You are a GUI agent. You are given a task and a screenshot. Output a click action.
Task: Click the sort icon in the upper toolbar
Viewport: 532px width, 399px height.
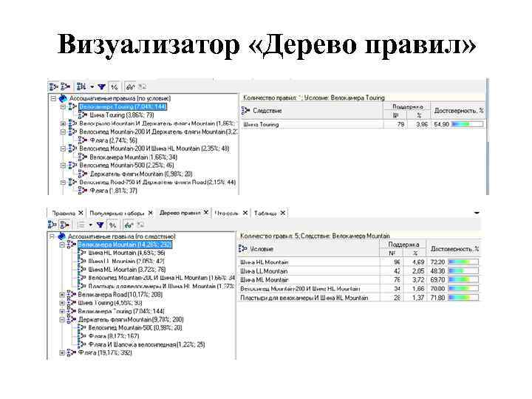click(81, 87)
